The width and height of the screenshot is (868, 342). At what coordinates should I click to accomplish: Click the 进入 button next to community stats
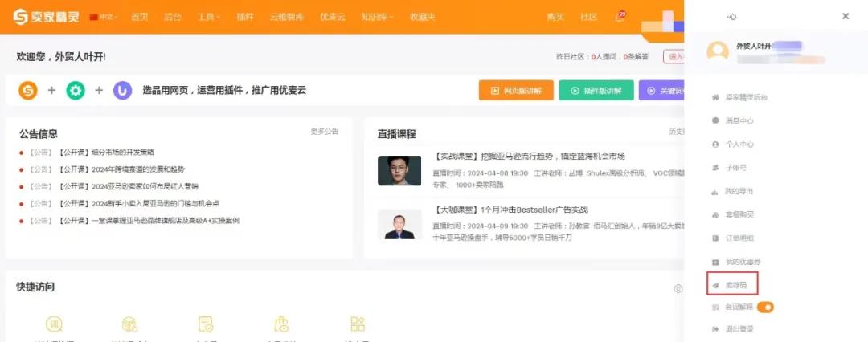click(x=674, y=56)
